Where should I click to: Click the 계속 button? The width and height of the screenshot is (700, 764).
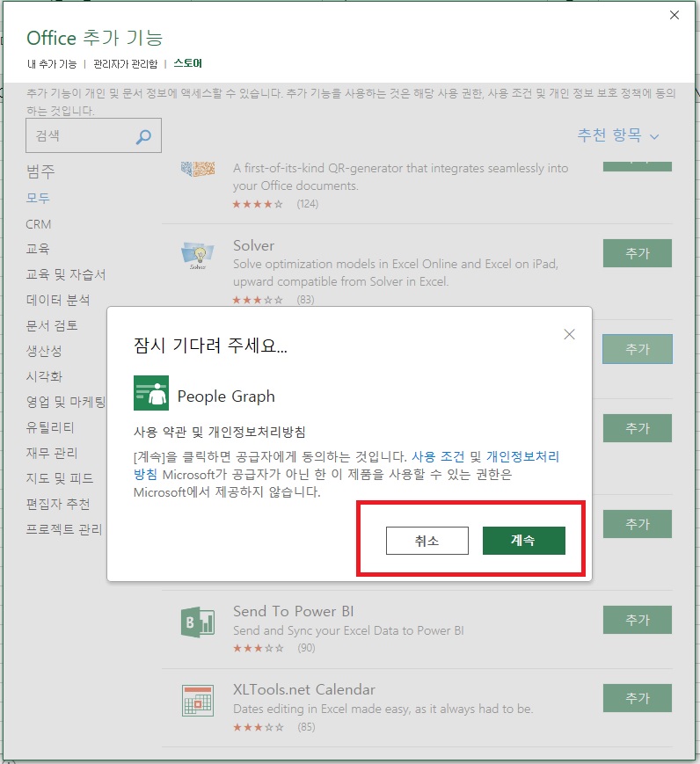pyautogui.click(x=524, y=541)
